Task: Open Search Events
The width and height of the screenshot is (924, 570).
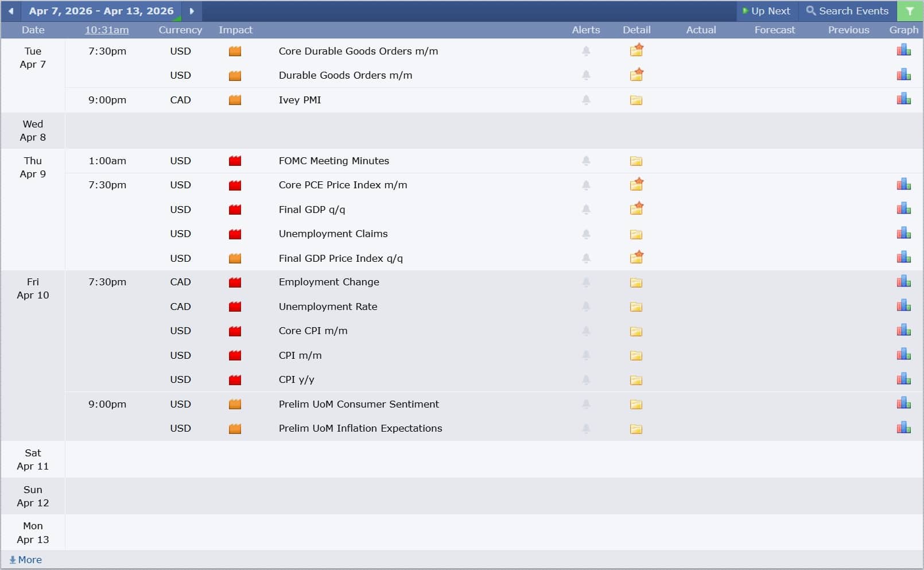Action: tap(847, 11)
